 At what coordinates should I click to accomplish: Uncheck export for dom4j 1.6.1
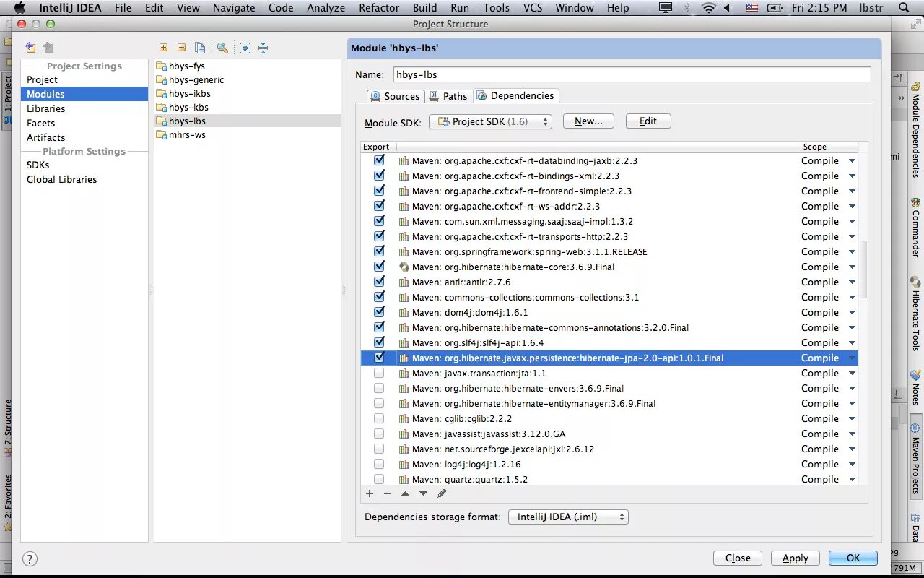click(379, 312)
